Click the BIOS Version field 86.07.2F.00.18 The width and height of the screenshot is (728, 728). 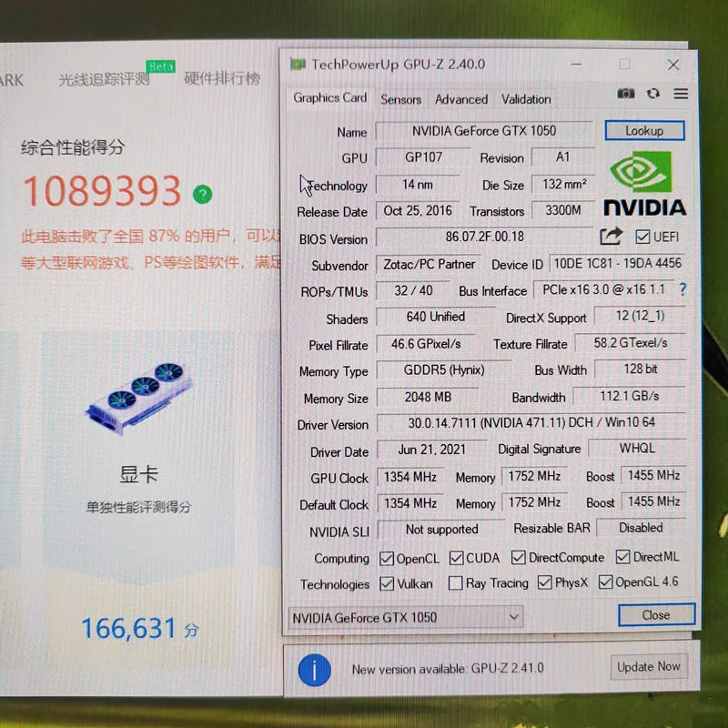coord(484,237)
